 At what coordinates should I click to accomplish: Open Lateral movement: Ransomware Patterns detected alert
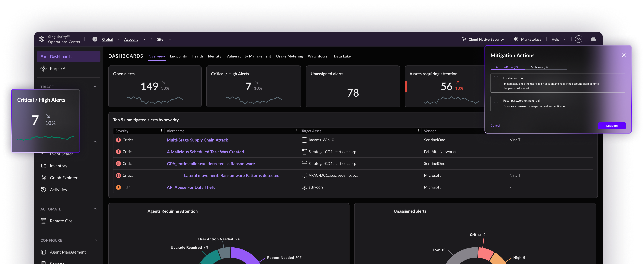[x=232, y=175]
